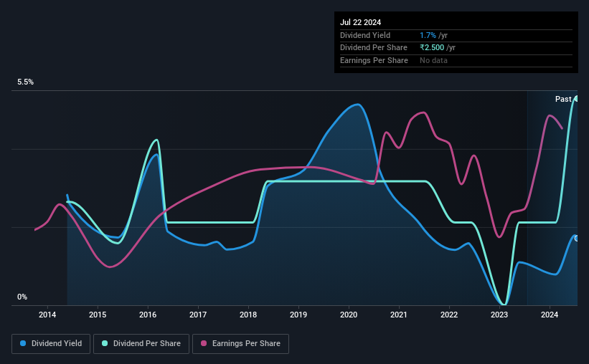Toggle the Dividend Yield legend button
This screenshot has width=589, height=364.
tap(51, 344)
